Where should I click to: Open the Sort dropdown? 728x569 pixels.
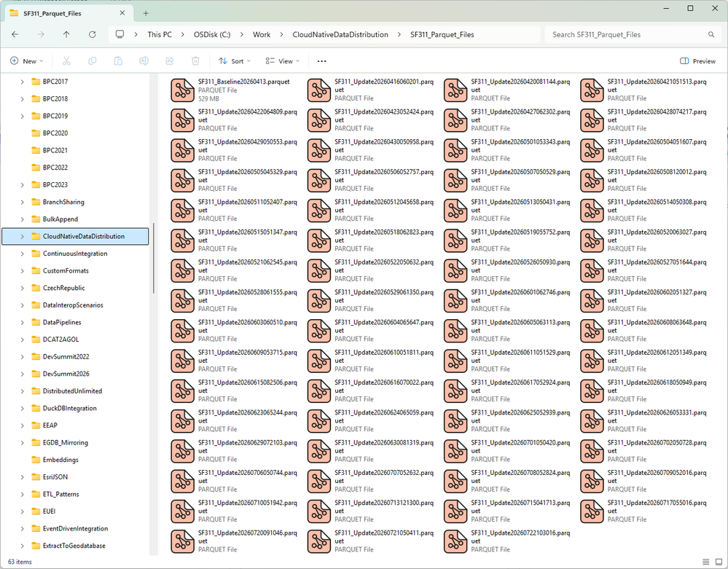[235, 60]
